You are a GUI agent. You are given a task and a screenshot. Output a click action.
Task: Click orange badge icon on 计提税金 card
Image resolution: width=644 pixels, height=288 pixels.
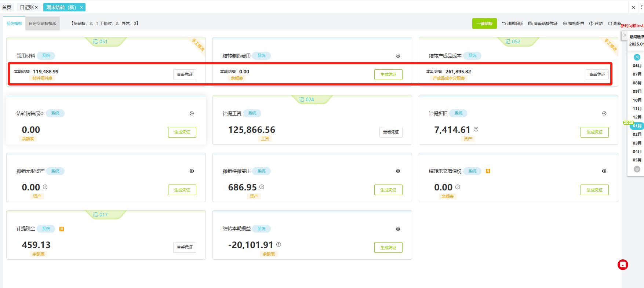click(x=62, y=229)
